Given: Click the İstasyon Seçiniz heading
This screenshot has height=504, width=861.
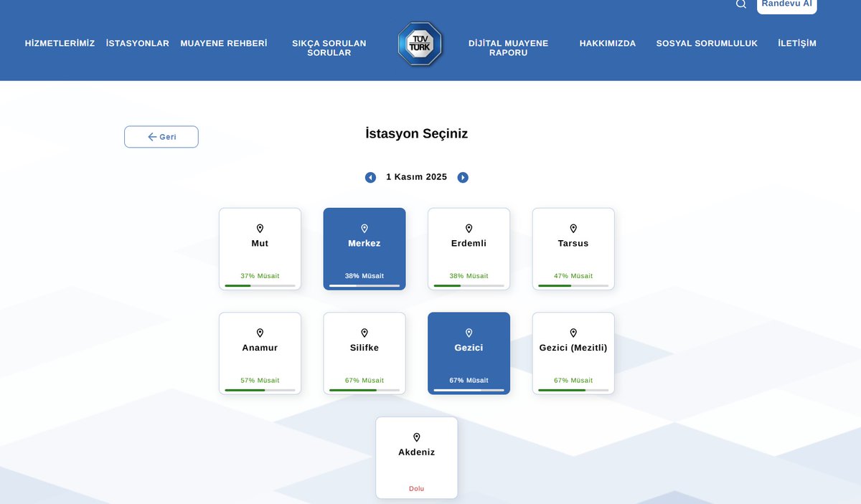Looking at the screenshot, I should pos(417,134).
